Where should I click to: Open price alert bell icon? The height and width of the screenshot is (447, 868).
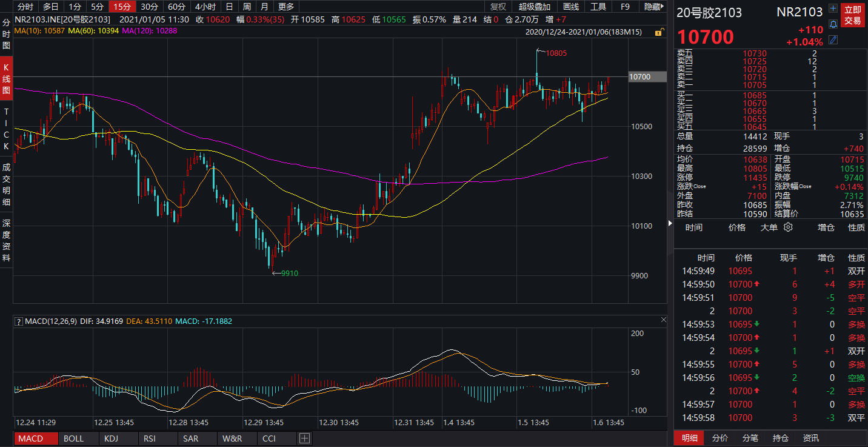(833, 24)
